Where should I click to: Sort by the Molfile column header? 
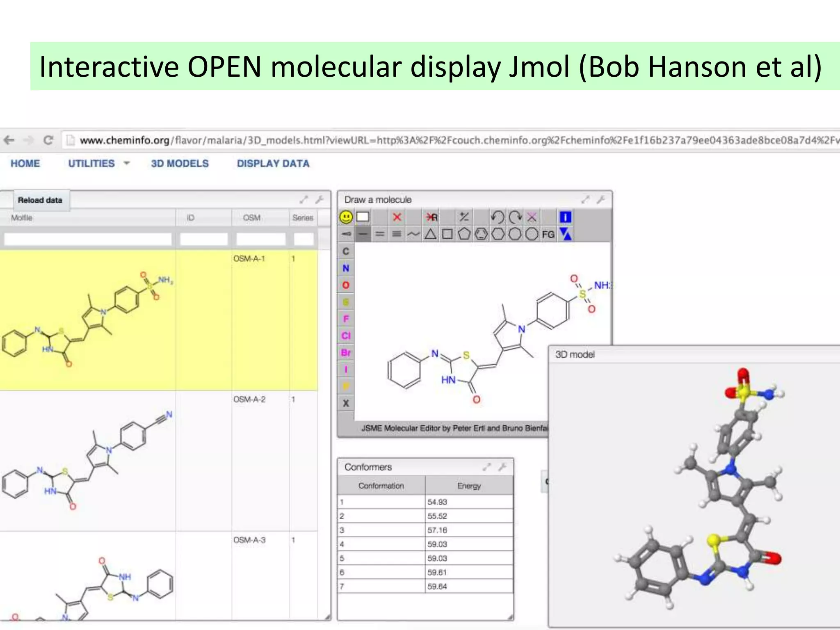click(88, 217)
